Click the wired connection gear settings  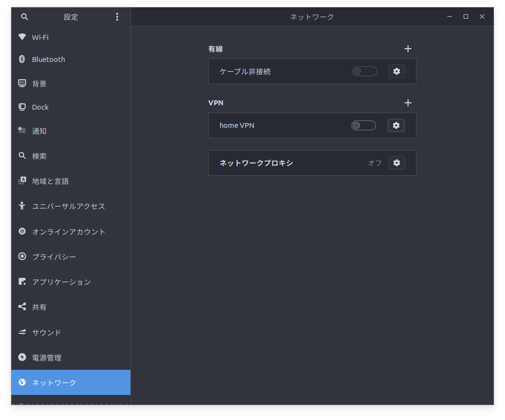click(x=397, y=71)
